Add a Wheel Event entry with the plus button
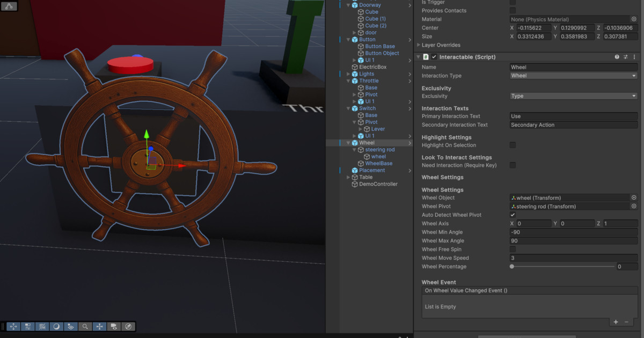 click(x=615, y=321)
